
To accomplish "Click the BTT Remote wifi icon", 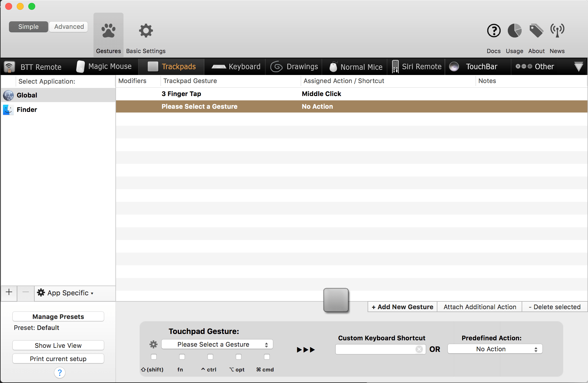I will point(10,67).
